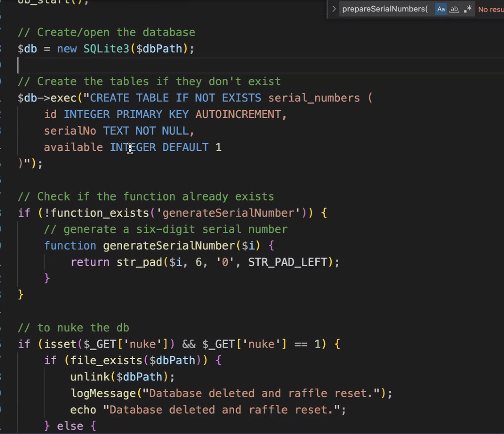Click the comment "// generate a six-digit serial number"
The width and height of the screenshot is (504, 434).
[x=166, y=229]
